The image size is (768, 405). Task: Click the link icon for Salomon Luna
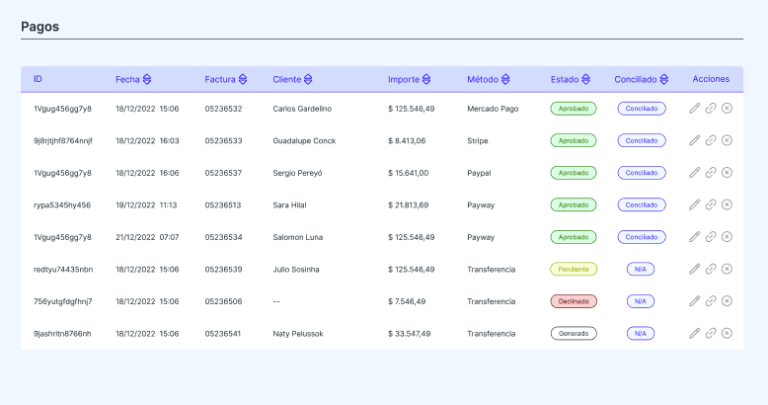(711, 237)
